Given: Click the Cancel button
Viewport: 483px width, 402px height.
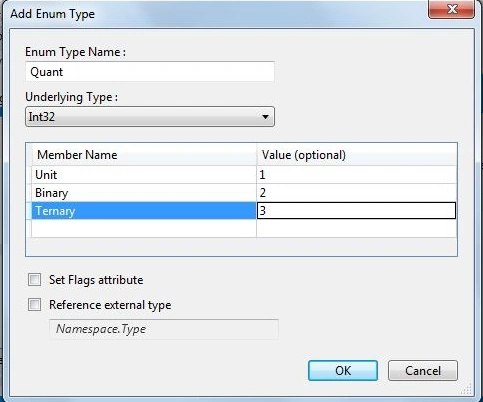Looking at the screenshot, I should tap(423, 371).
